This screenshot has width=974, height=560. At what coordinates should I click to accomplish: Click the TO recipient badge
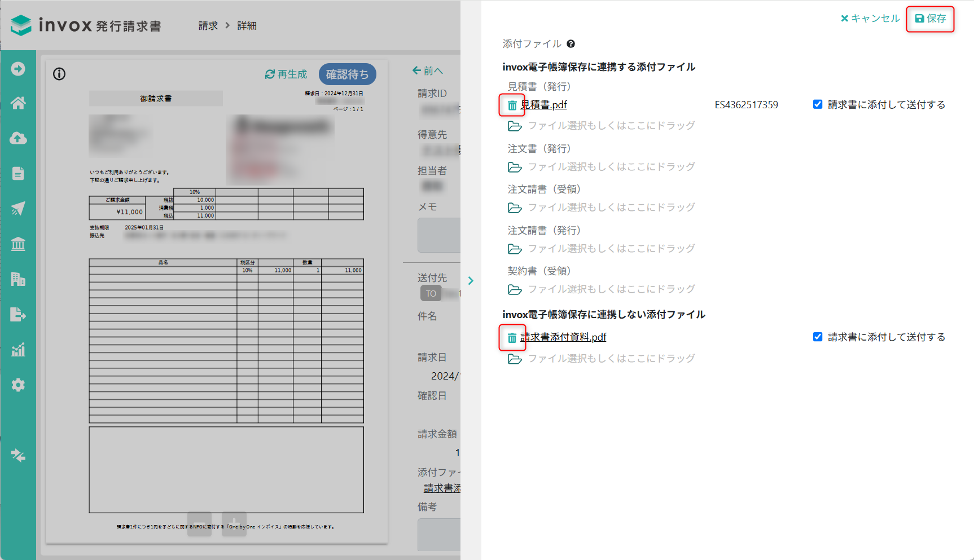[431, 294]
